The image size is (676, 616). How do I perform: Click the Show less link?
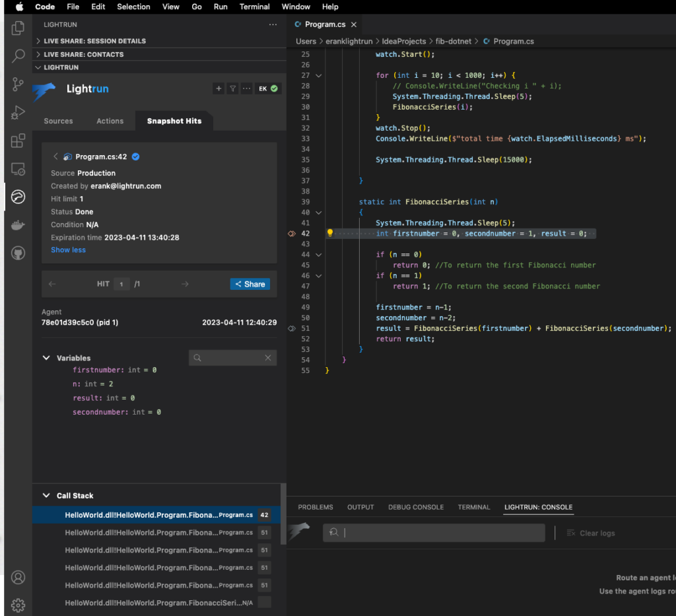68,250
